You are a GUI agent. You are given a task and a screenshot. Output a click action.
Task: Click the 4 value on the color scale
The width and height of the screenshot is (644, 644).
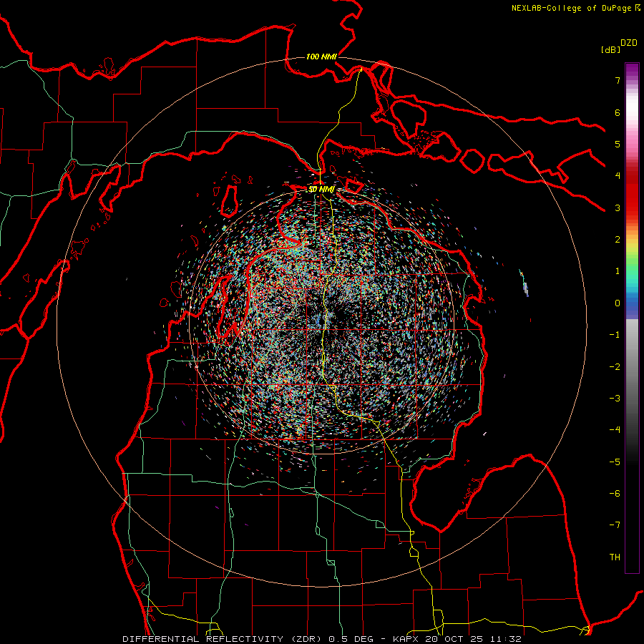[x=618, y=176]
